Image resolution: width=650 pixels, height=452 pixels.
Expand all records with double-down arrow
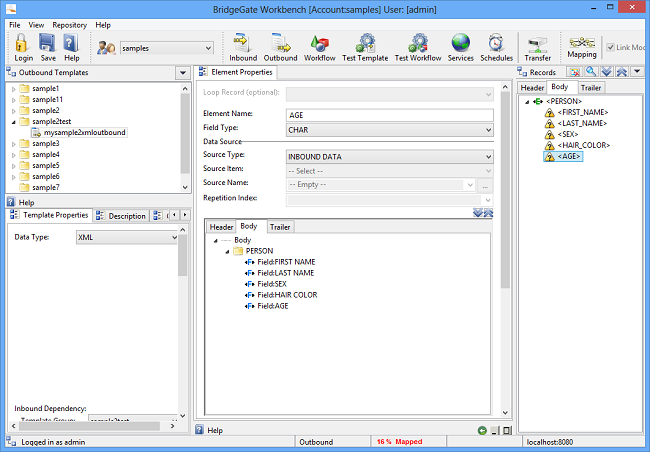tap(606, 72)
